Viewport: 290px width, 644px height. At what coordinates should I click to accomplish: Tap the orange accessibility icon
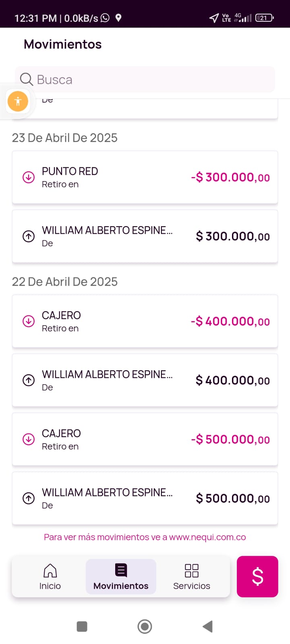18,101
